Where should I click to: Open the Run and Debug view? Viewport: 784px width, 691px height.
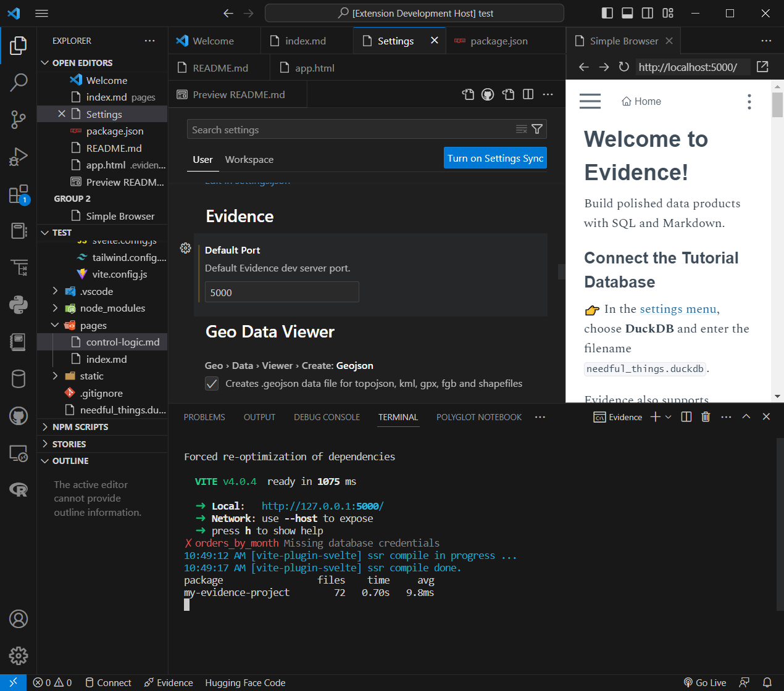18,156
